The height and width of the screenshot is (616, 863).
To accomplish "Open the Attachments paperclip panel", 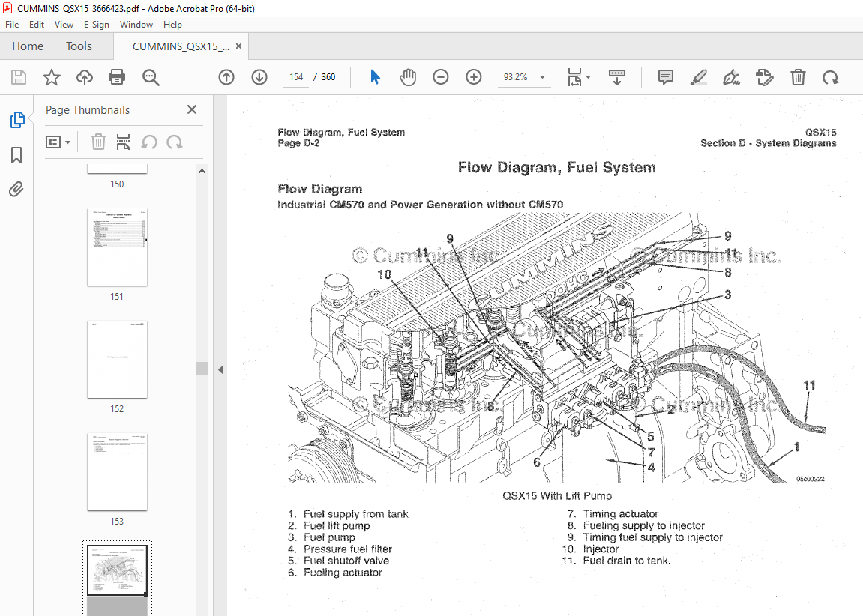I will click(16, 190).
